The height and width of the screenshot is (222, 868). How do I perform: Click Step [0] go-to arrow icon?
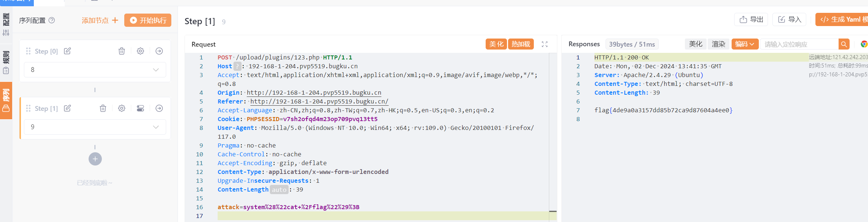pos(159,51)
